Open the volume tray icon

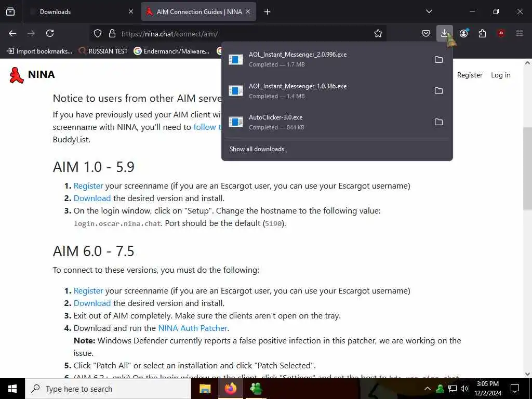tap(464, 389)
